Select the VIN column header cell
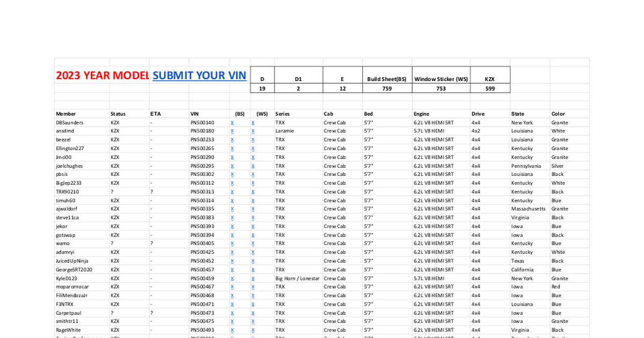Image resolution: width=644 pixels, height=338 pixels. tap(195, 114)
